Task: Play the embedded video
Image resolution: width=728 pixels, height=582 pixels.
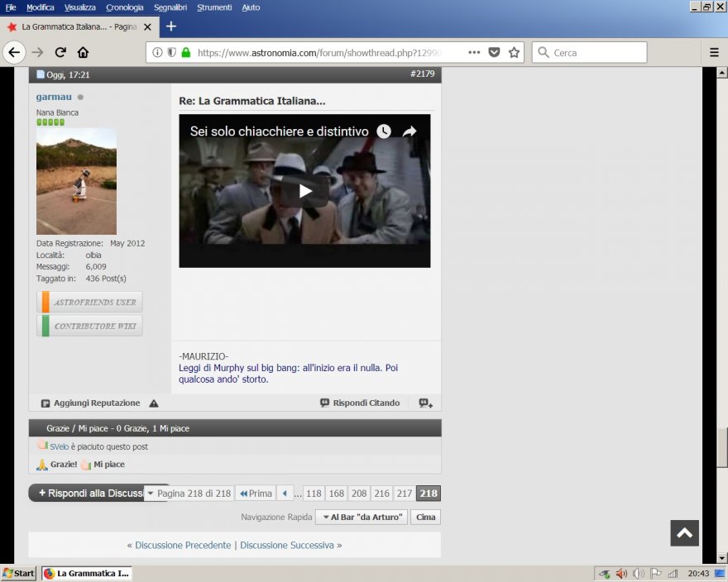Action: click(x=304, y=191)
